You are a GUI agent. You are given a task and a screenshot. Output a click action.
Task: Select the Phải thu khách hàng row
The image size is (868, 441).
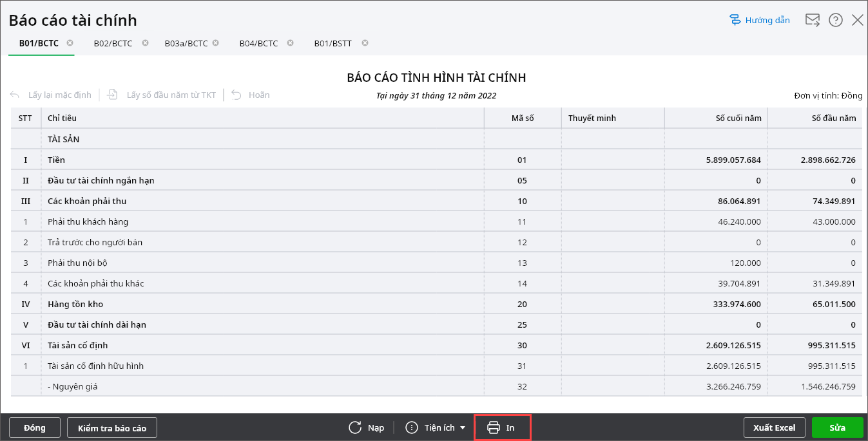pos(436,221)
